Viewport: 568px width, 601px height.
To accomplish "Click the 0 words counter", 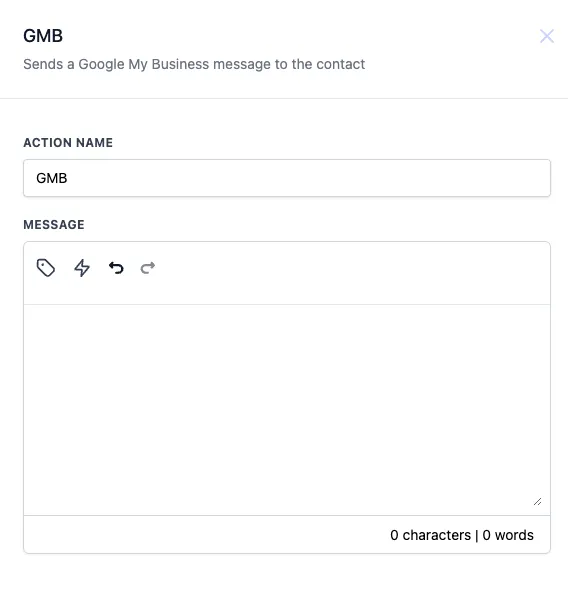I will [508, 535].
